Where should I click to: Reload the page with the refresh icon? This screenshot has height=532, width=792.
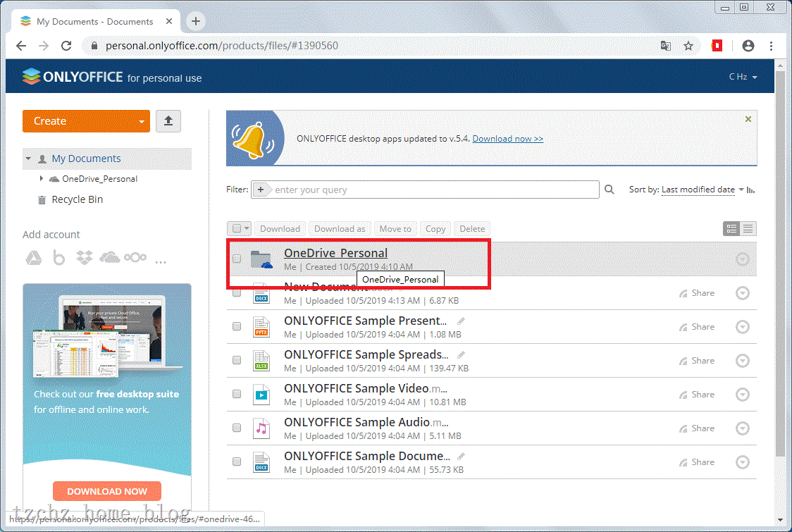pyautogui.click(x=66, y=46)
